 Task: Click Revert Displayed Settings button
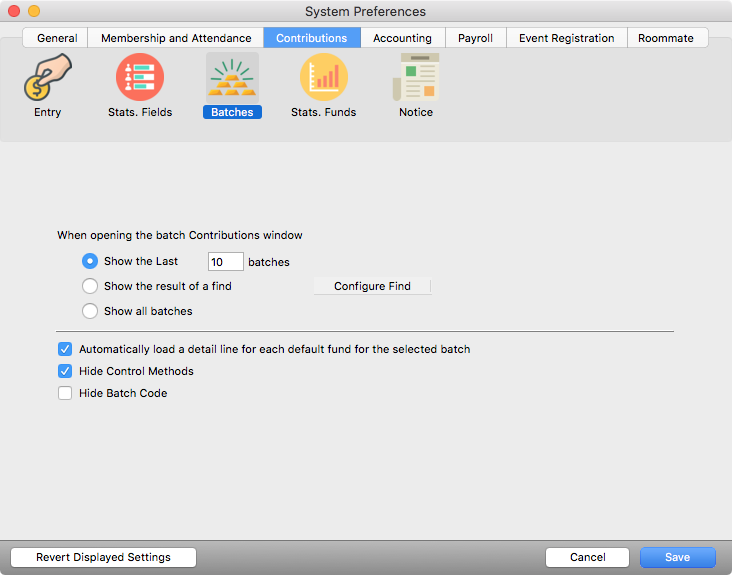[103, 557]
